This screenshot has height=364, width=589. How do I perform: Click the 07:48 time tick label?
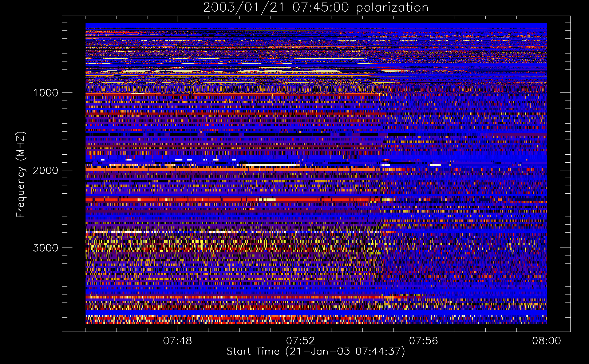point(177,341)
